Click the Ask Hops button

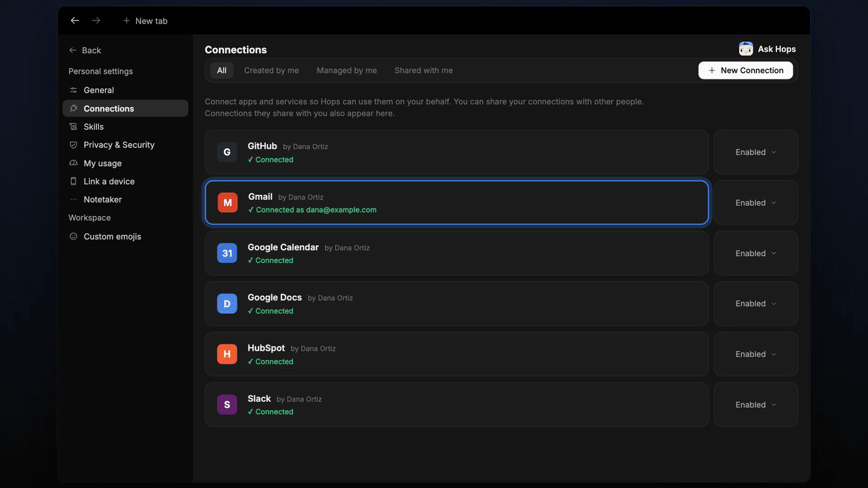(767, 49)
